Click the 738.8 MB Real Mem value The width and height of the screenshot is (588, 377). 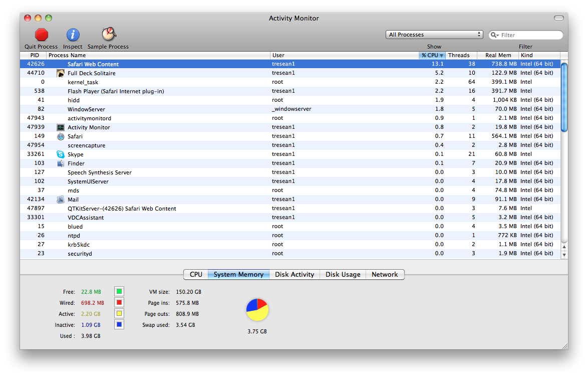504,64
